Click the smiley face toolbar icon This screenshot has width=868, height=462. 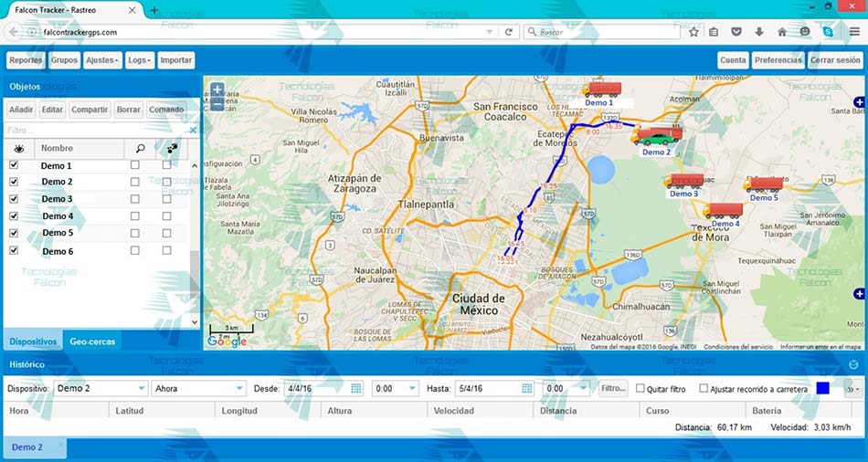point(805,32)
